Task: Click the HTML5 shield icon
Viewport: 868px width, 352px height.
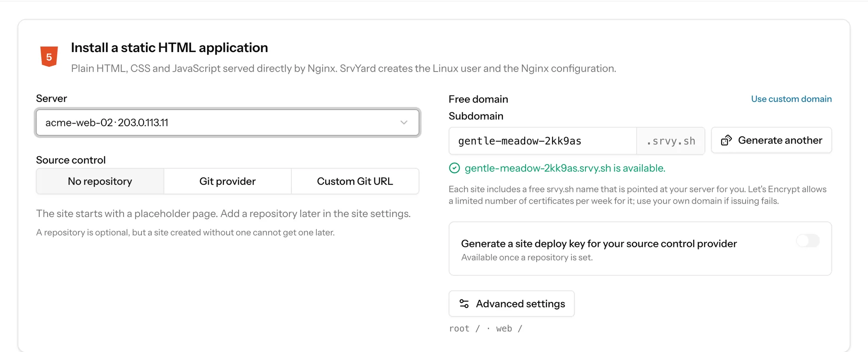Action: [49, 56]
